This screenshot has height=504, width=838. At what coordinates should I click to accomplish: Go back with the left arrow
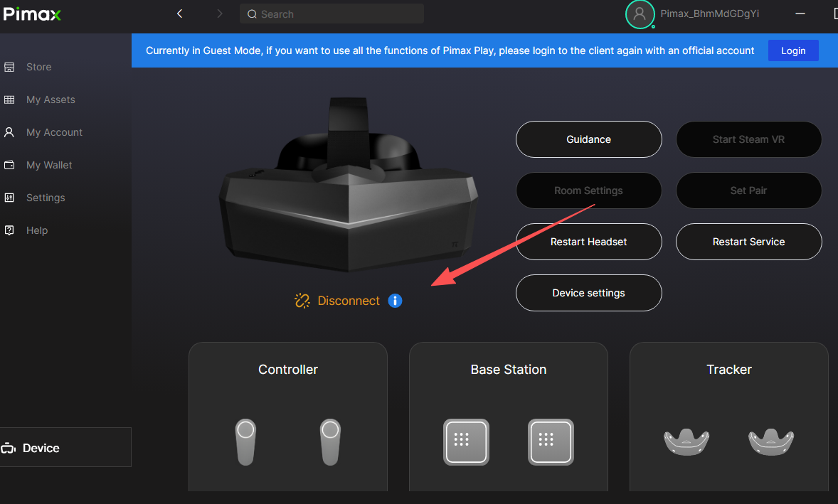[179, 14]
